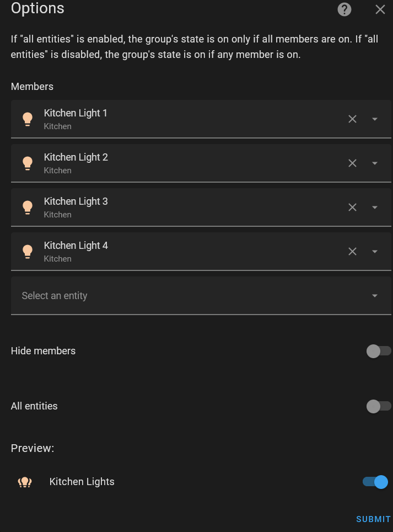
Task: Open the Select an entity dropdown arrow
Action: pyautogui.click(x=375, y=296)
